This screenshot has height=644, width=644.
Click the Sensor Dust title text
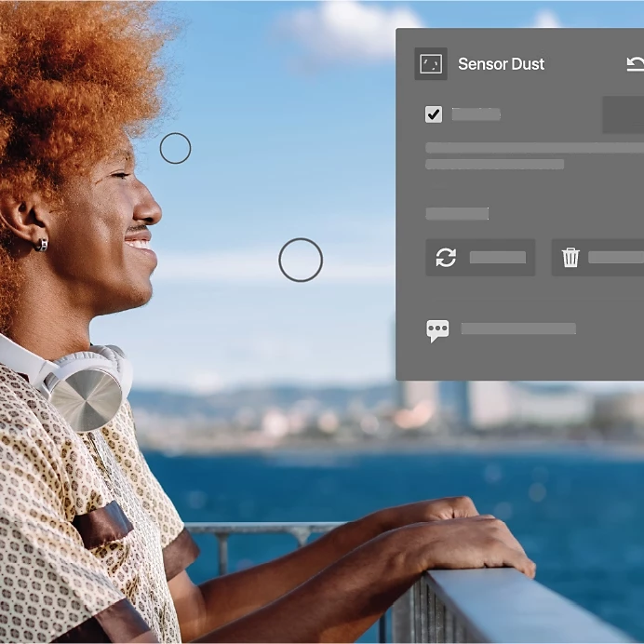501,63
